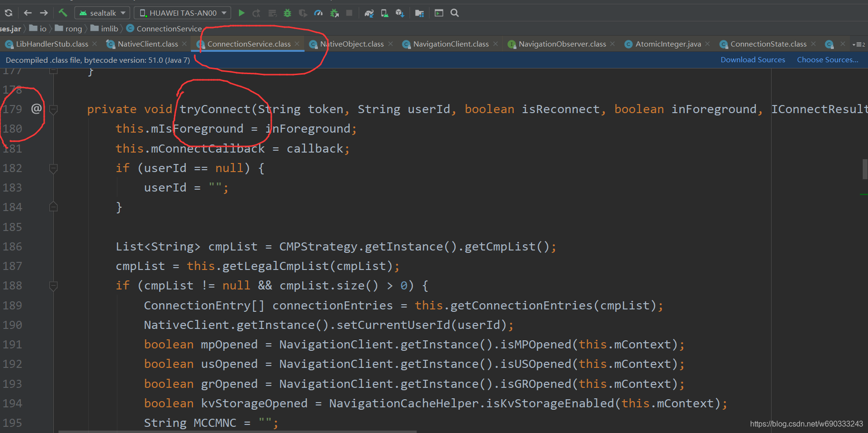Click the Download Sources link
The image size is (868, 433).
(753, 59)
